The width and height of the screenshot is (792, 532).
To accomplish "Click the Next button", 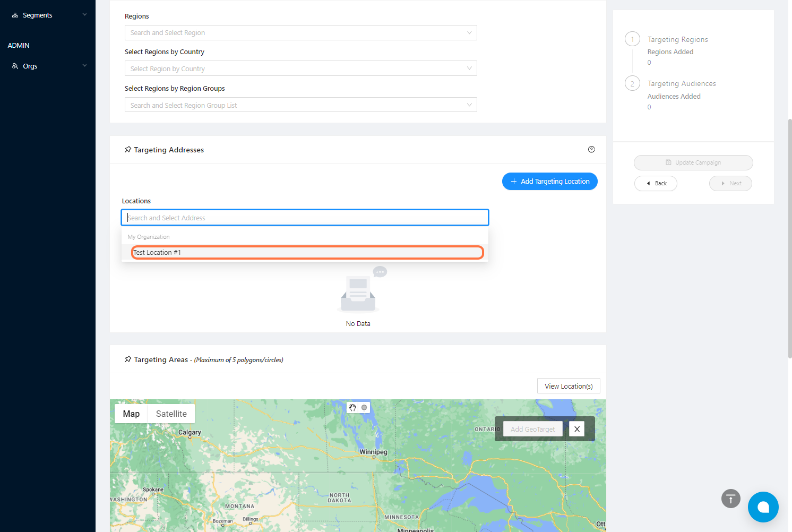I will pyautogui.click(x=730, y=183).
